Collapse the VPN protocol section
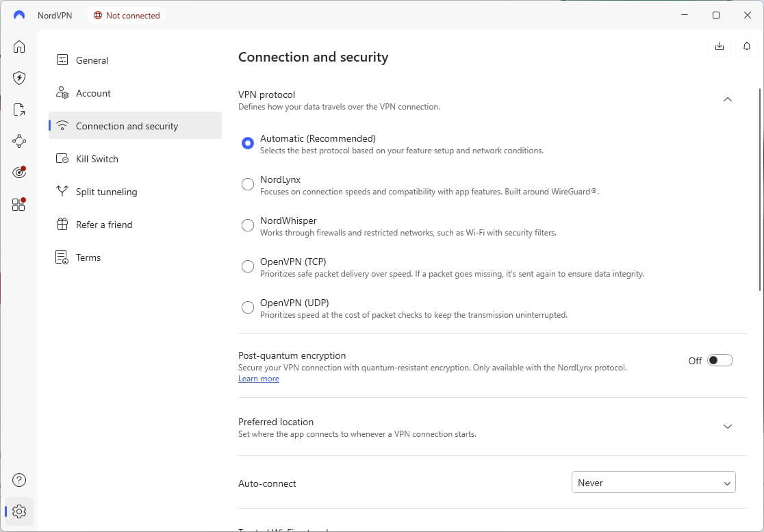Image resolution: width=764 pixels, height=532 pixels. [x=727, y=99]
